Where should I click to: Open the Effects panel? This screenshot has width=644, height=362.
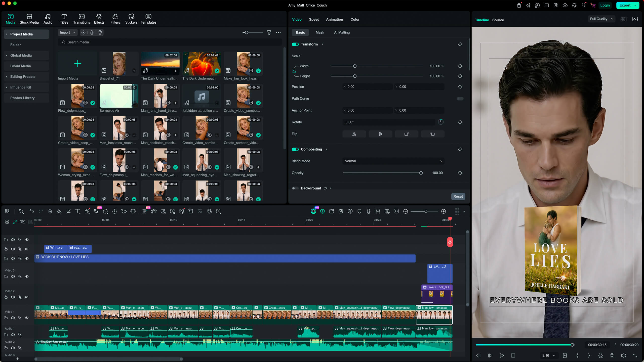point(99,19)
